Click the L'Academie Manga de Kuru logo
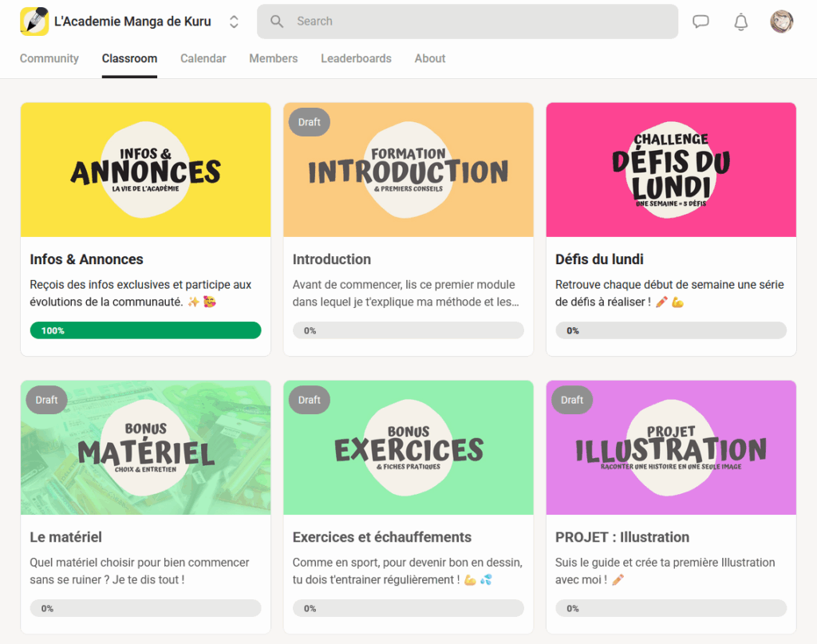 34,22
